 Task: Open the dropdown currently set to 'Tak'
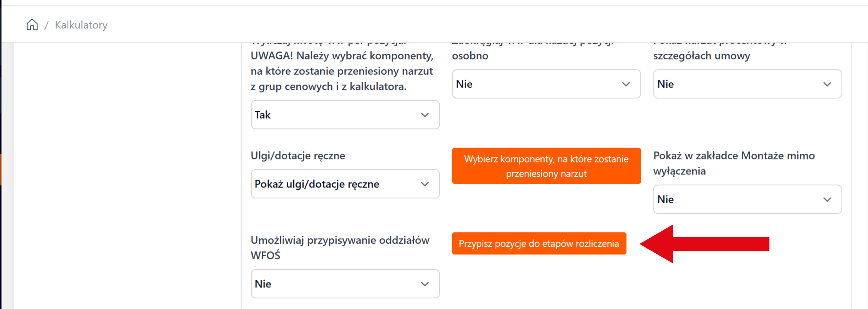pyautogui.click(x=345, y=115)
